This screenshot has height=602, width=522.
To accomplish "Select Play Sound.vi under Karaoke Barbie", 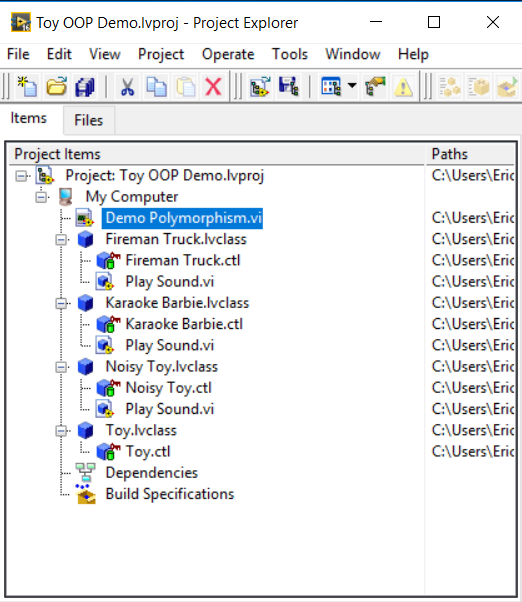I will (170, 346).
